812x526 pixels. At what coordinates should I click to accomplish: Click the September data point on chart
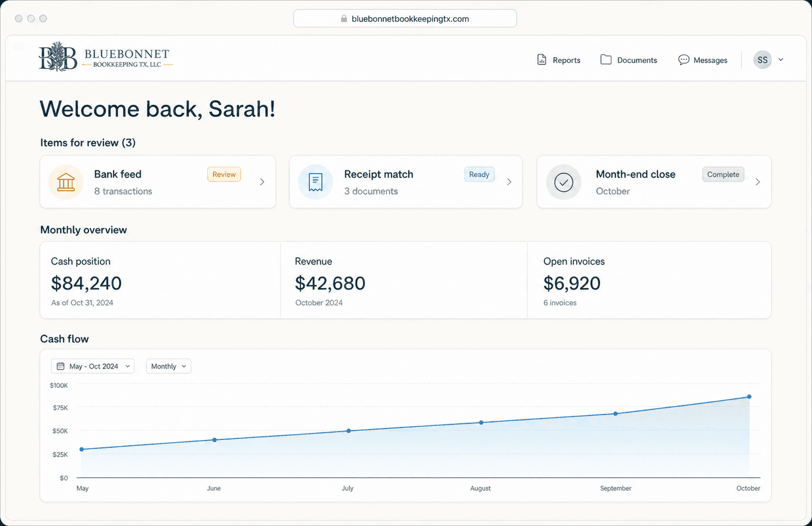616,414
